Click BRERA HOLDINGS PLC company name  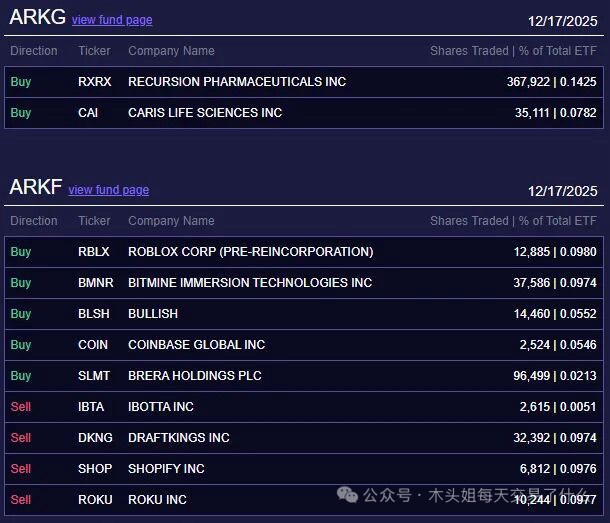195,376
